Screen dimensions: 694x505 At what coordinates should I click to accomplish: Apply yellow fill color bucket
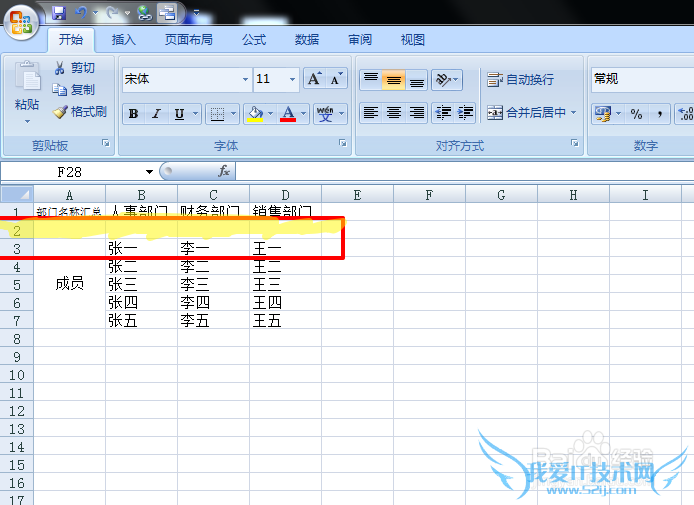[255, 114]
